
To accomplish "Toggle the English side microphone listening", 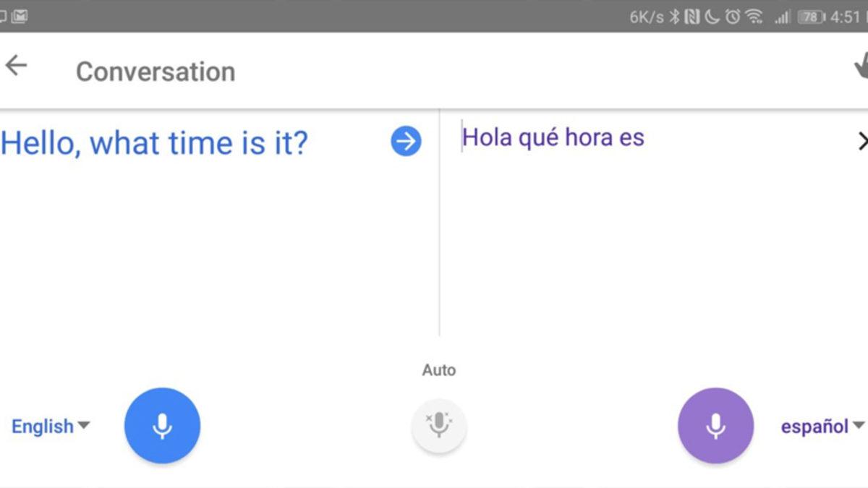I will coord(162,426).
